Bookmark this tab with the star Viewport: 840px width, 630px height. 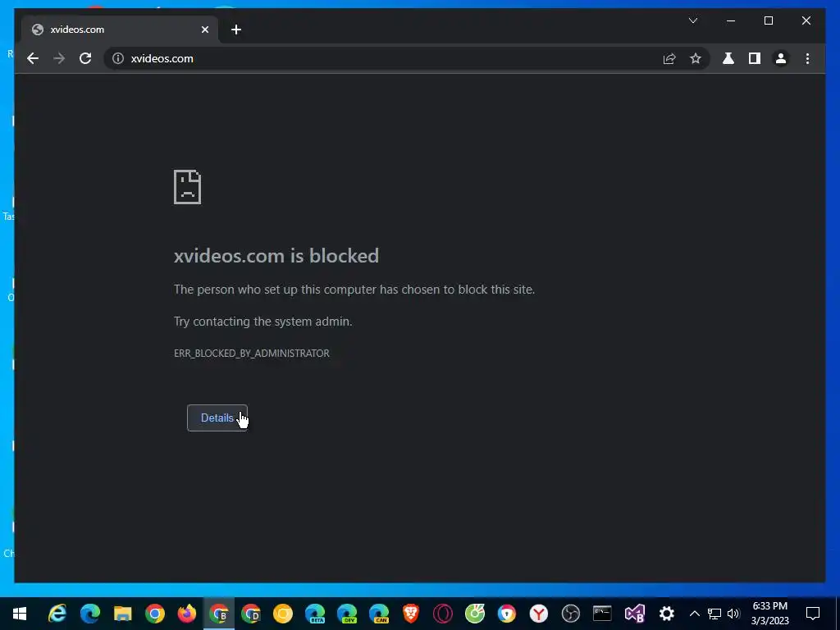(x=696, y=58)
